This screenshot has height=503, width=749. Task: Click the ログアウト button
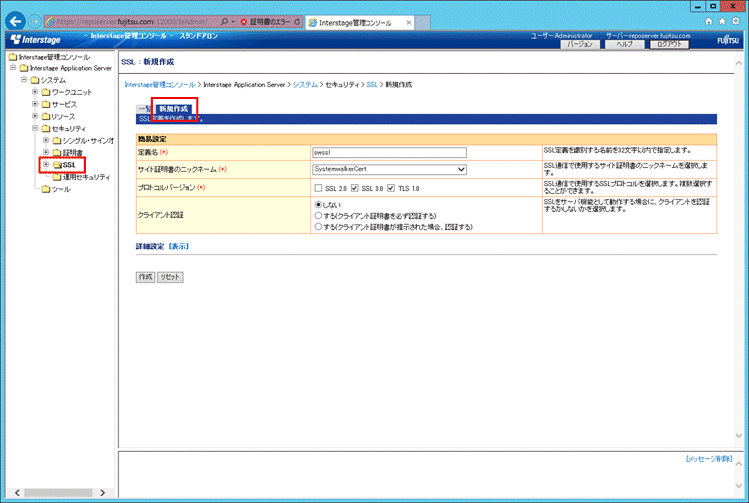(669, 44)
